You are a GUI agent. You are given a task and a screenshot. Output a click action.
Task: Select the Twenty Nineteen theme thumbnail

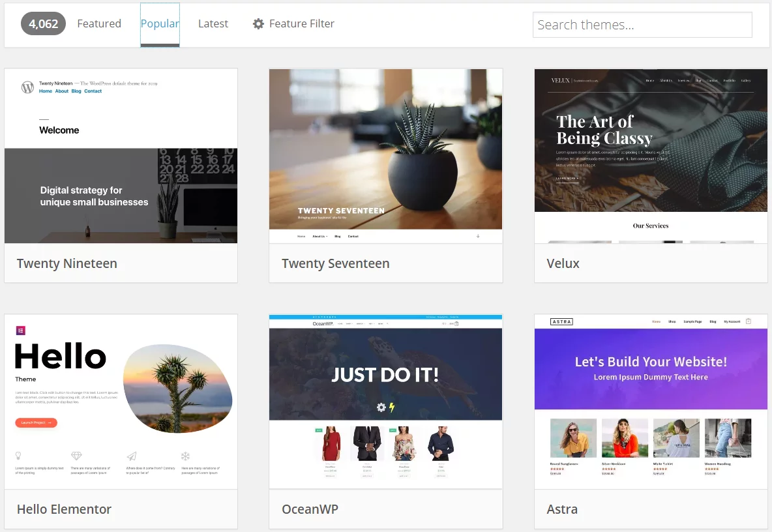121,156
